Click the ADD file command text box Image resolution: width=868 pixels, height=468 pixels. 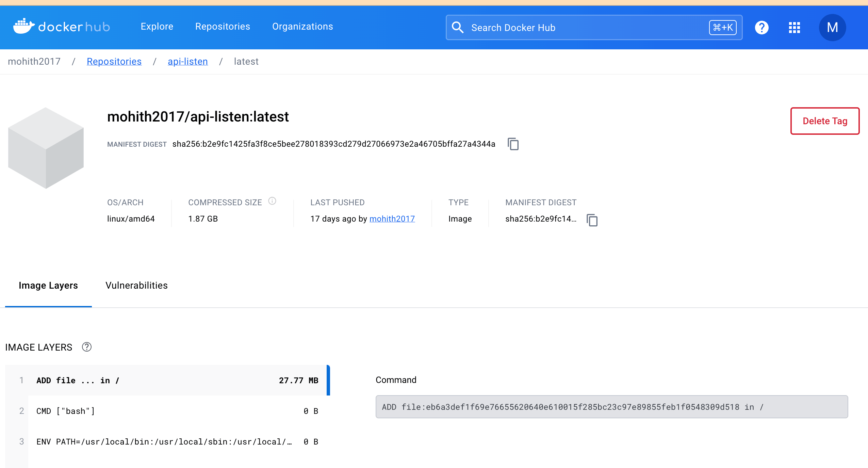[x=611, y=407]
